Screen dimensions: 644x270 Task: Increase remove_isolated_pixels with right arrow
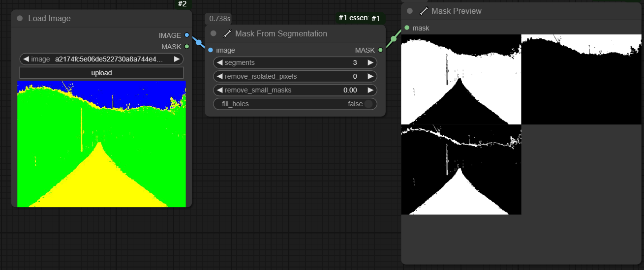[x=370, y=76]
